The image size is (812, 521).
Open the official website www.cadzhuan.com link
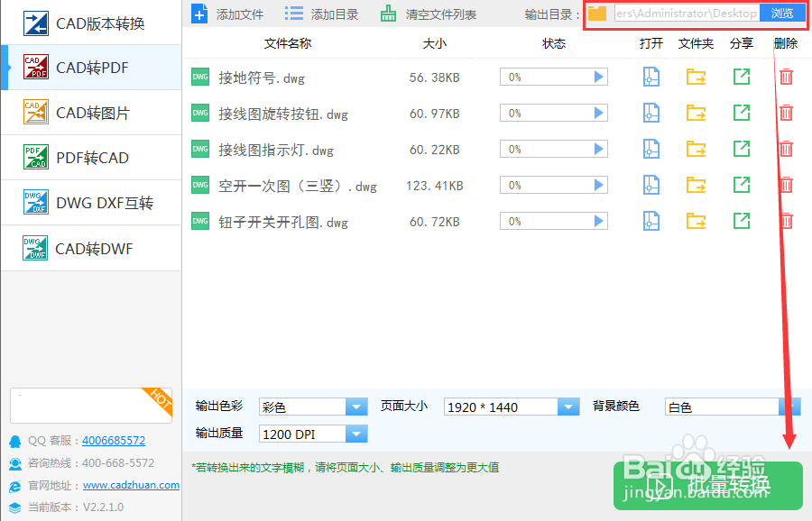(131, 484)
